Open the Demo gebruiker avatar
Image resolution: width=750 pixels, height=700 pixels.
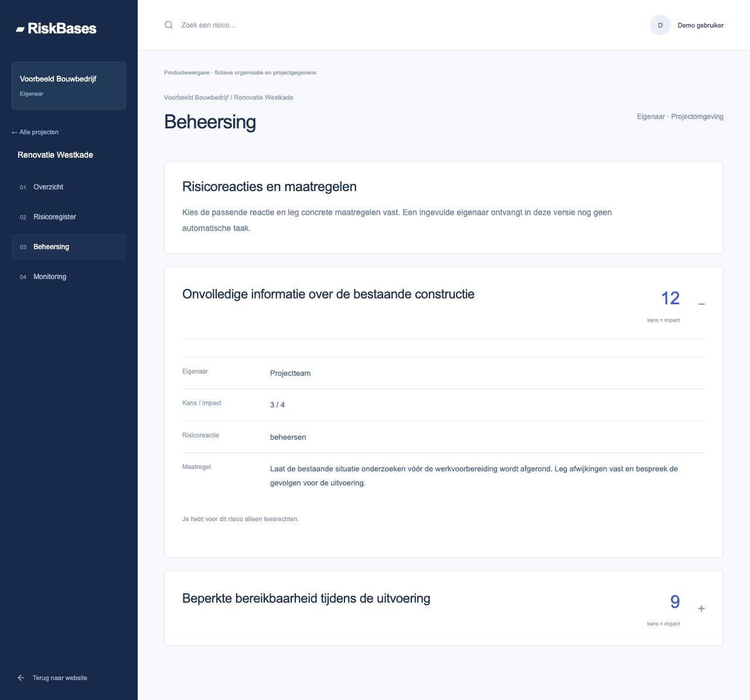coord(660,25)
